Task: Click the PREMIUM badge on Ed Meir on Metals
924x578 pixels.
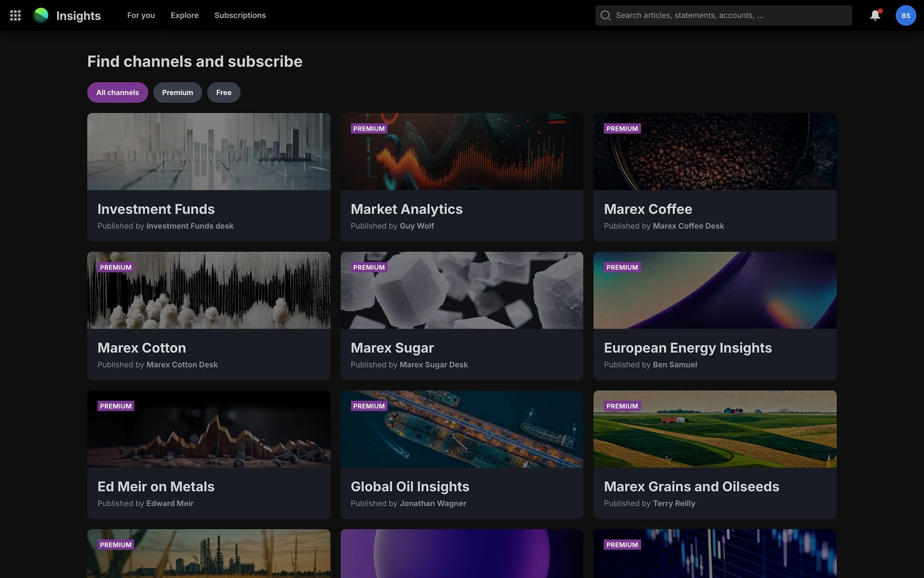Action: 115,406
